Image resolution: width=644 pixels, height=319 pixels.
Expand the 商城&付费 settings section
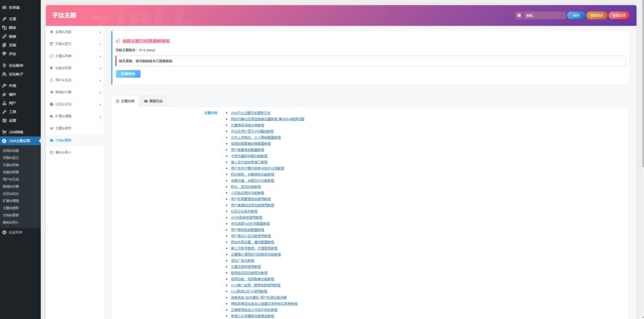(x=75, y=92)
